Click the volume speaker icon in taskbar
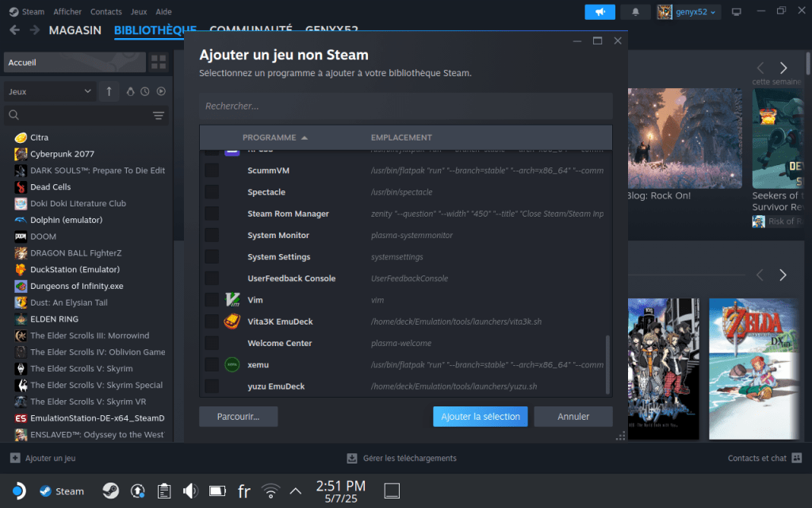Screen dimensions: 812x508 pos(190,491)
